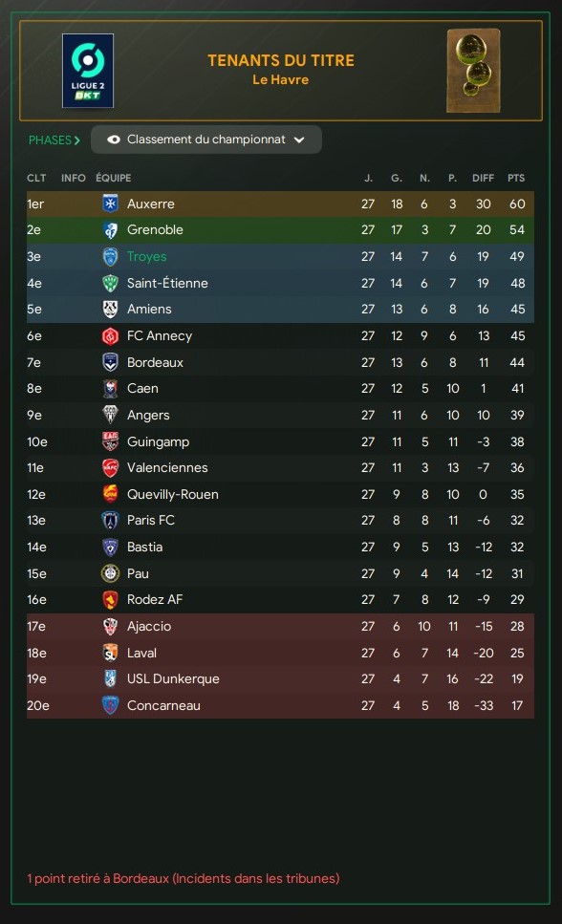562x924 pixels.
Task: Select the Concarneau row
Action: pos(280,705)
